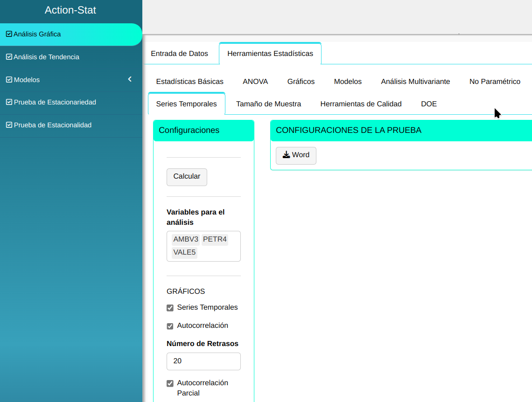This screenshot has height=402, width=532.
Task: Toggle the Autocorrelación Parcial checkbox
Action: point(170,384)
